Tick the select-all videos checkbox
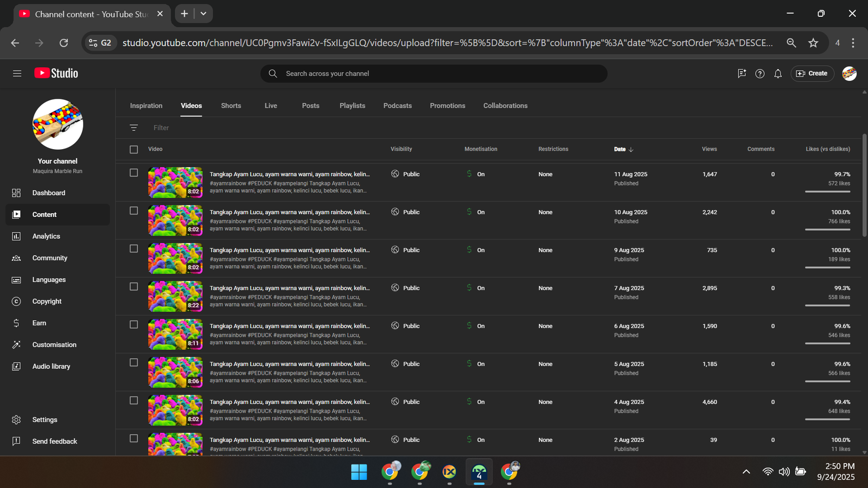Viewport: 868px width, 488px height. click(x=134, y=149)
